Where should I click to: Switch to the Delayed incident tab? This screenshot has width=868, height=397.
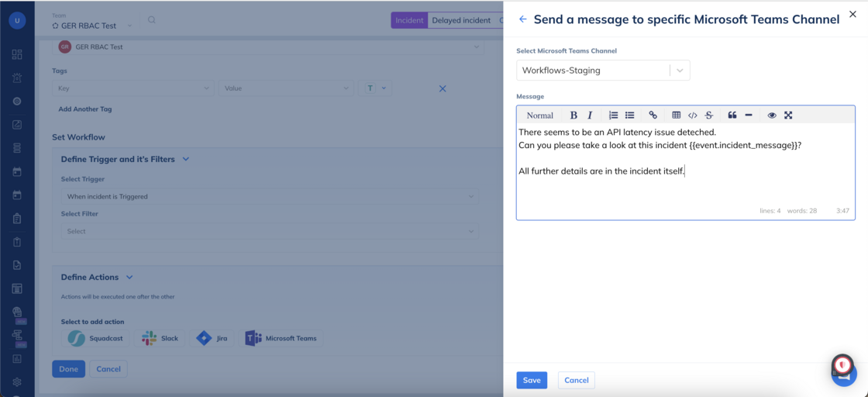(461, 20)
